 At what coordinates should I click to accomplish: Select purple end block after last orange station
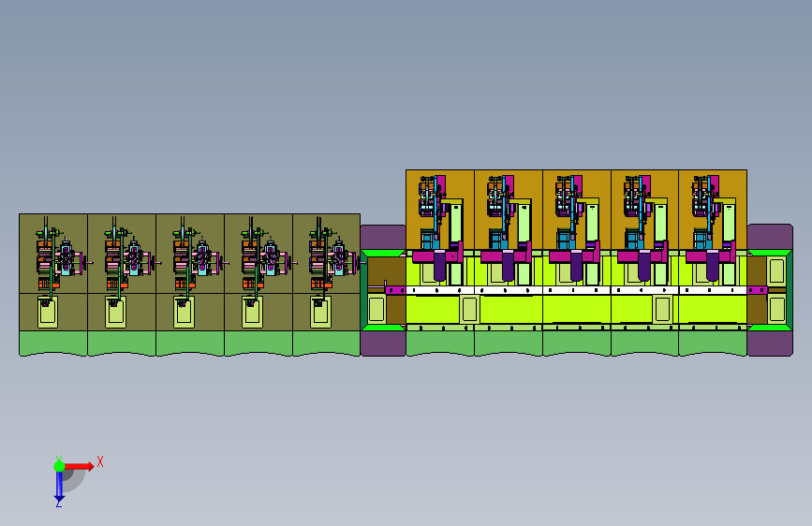[x=770, y=290]
